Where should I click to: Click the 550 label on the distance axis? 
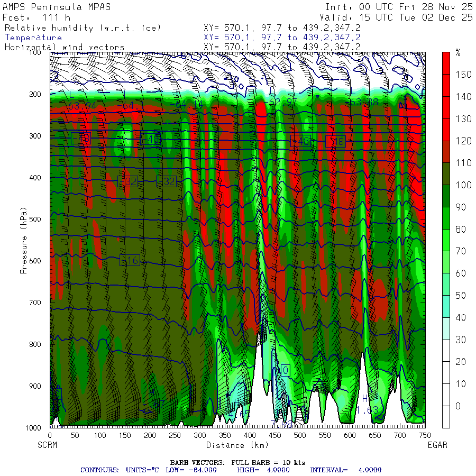(325, 435)
